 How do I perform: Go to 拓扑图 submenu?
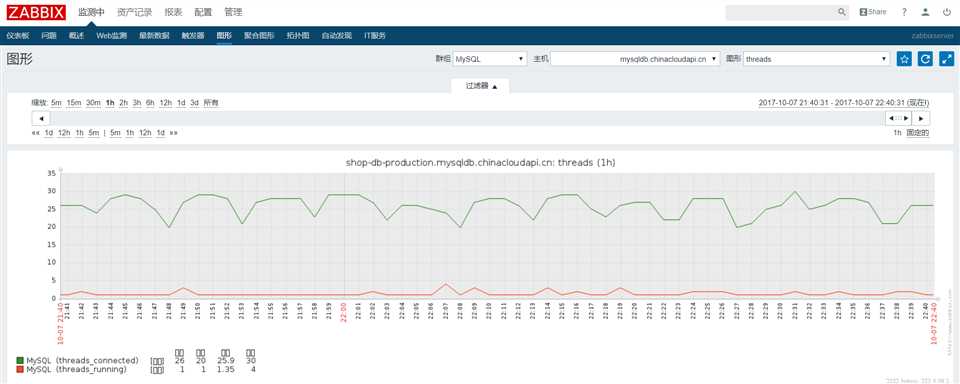[x=298, y=36]
